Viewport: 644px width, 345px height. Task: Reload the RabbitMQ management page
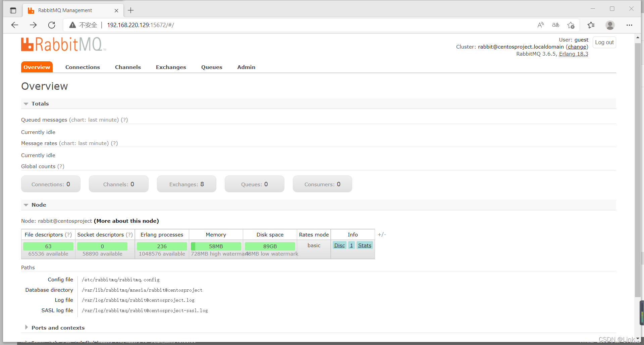click(52, 25)
